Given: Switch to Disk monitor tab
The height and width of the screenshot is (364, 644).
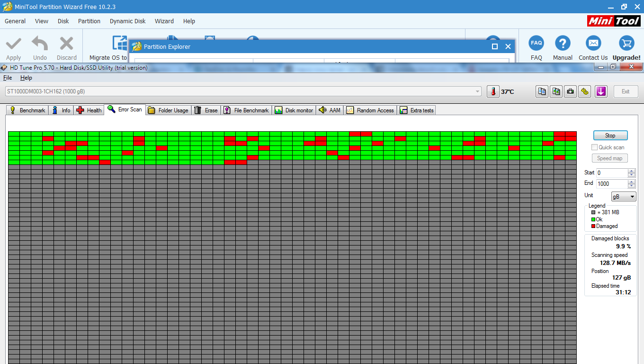Looking at the screenshot, I should tap(294, 110).
